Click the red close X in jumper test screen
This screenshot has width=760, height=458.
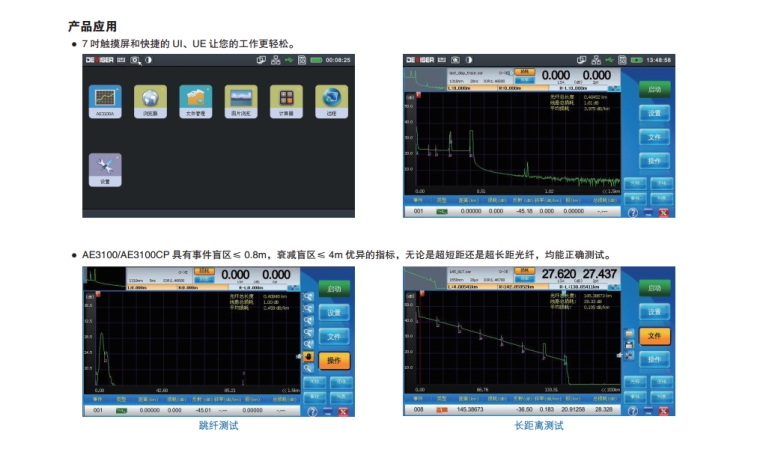pyautogui.click(x=342, y=411)
